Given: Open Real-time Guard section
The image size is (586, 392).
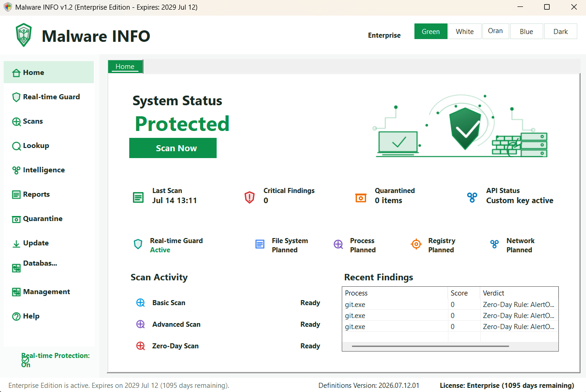Looking at the screenshot, I should click(x=49, y=97).
